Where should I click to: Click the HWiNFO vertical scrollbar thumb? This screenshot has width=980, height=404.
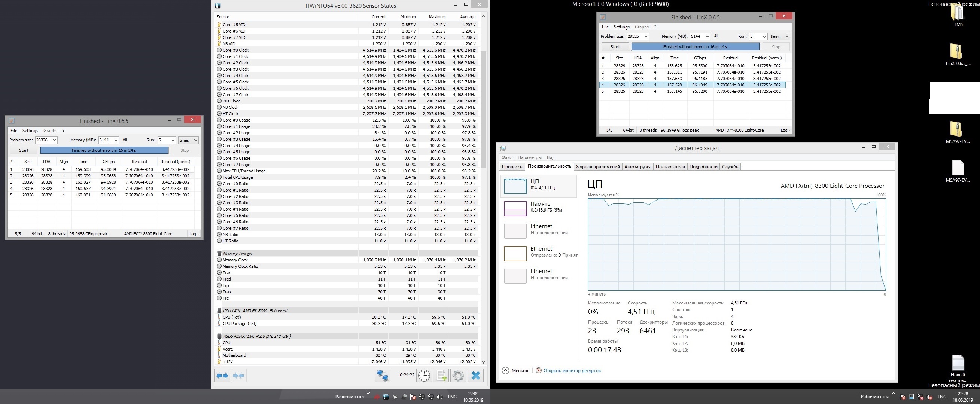[484, 110]
